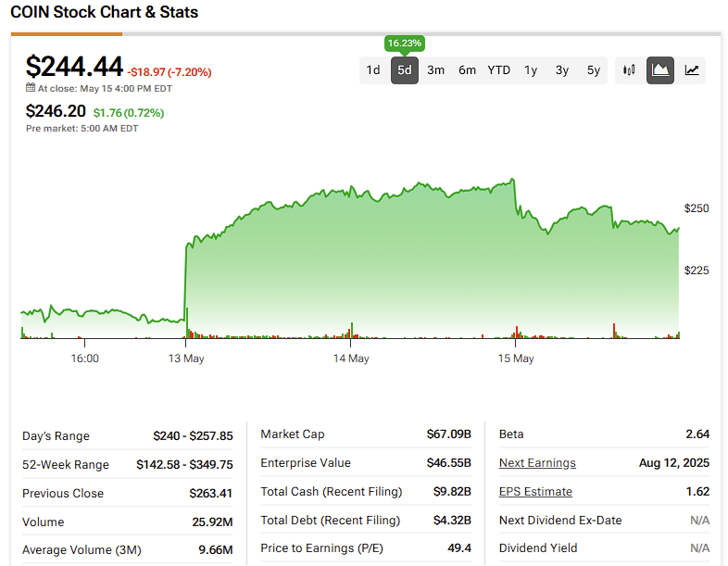
Task: Click the Next Dividend Ex-Date label
Action: tap(560, 520)
